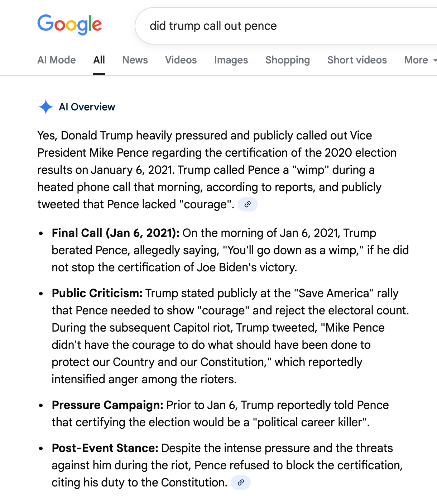This screenshot has width=437, height=504.
Task: Switch to the Shopping tab
Action: click(x=288, y=60)
